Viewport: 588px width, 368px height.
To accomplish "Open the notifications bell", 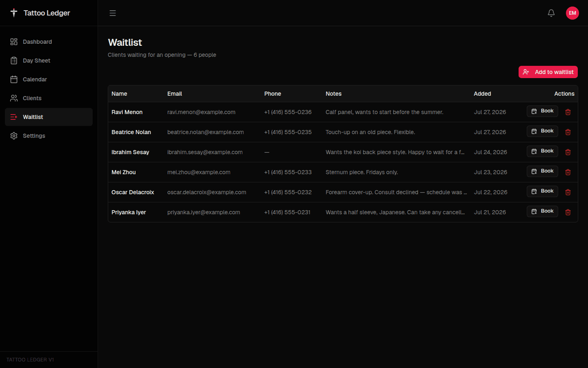I will click(x=551, y=13).
